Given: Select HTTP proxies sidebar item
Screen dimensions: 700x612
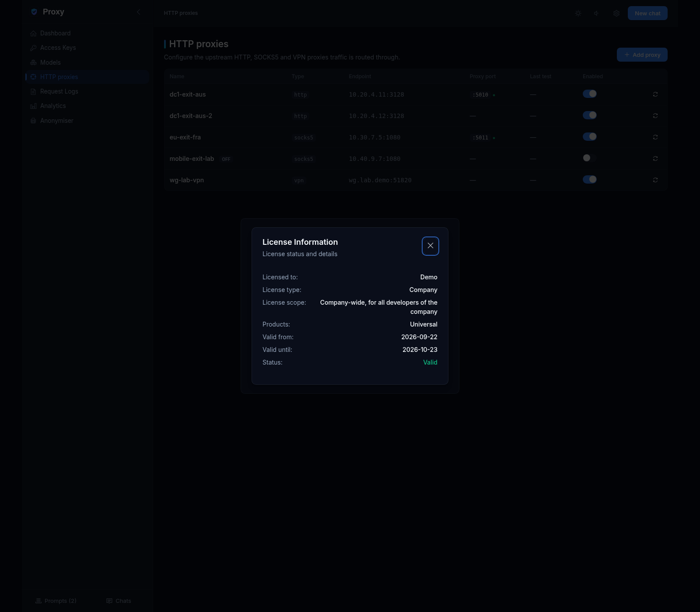Looking at the screenshot, I should 87,77.
